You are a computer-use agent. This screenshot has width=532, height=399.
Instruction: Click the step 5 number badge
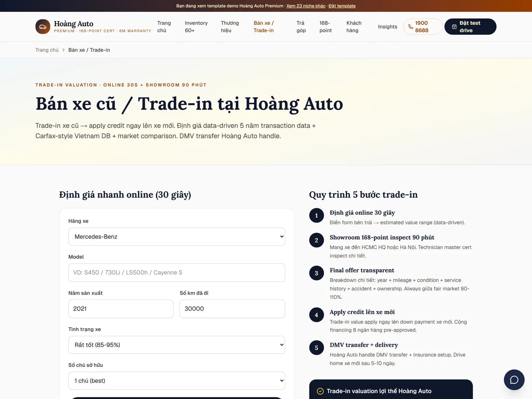317,348
